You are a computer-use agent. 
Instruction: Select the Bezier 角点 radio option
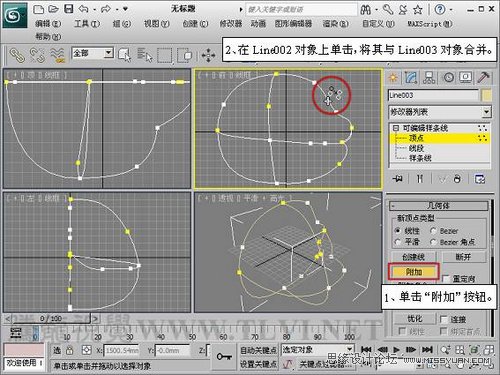point(433,242)
